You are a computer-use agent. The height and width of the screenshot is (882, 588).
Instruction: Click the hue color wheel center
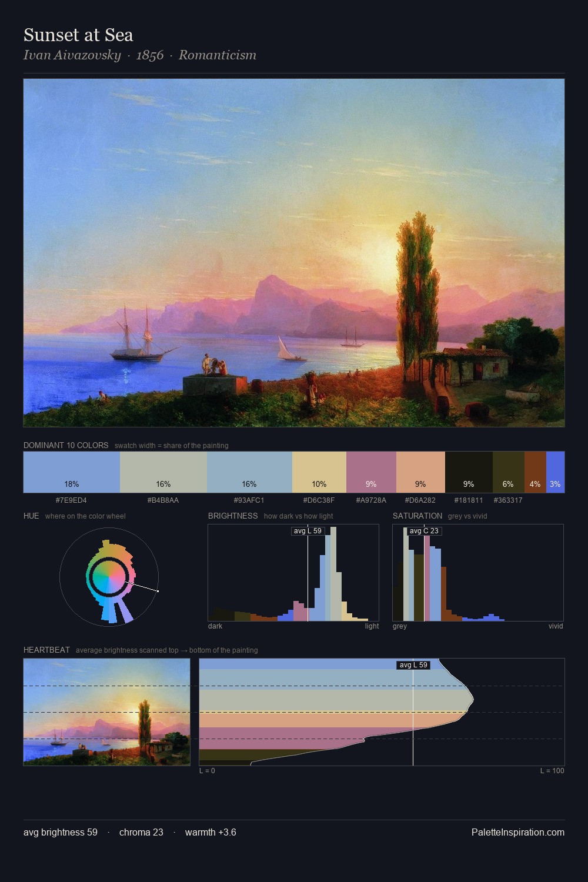109,577
